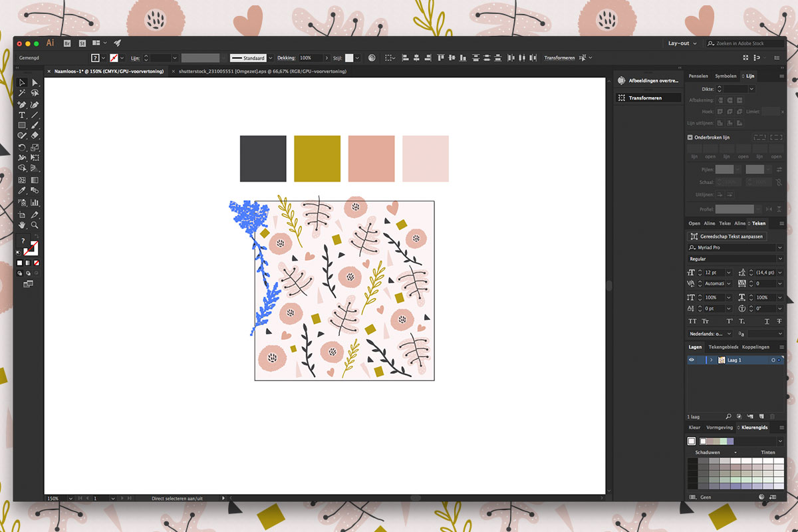Toggle visibility eye of Laag 1
This screenshot has width=798, height=532.
tap(692, 360)
